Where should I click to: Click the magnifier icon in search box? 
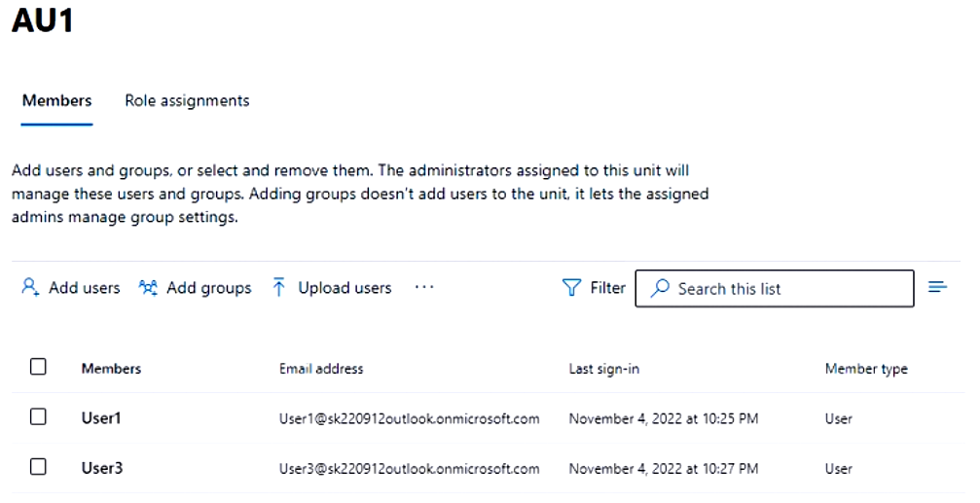coord(660,288)
